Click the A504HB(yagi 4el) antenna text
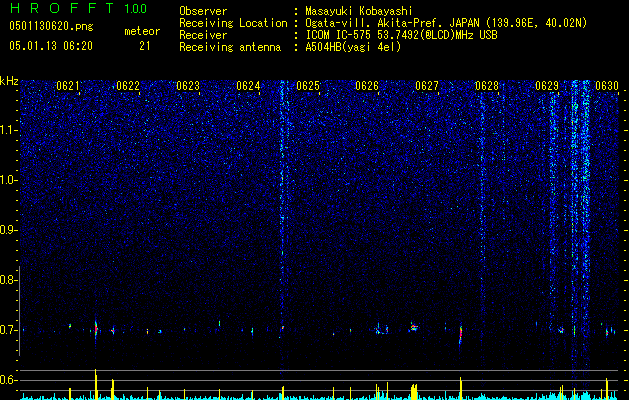 pos(353,47)
